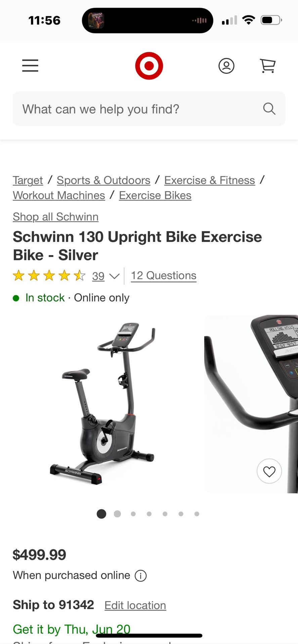Image resolution: width=298 pixels, height=644 pixels.
Task: Select the second image carousel dot
Action: (x=117, y=514)
